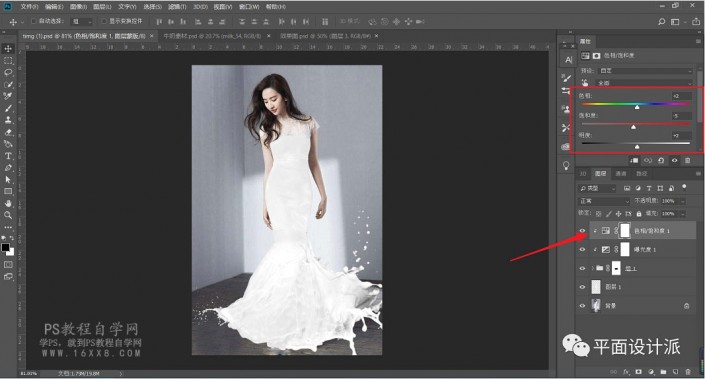The height and width of the screenshot is (379, 705).
Task: Select the Horizontal Type tool
Action: click(x=8, y=156)
